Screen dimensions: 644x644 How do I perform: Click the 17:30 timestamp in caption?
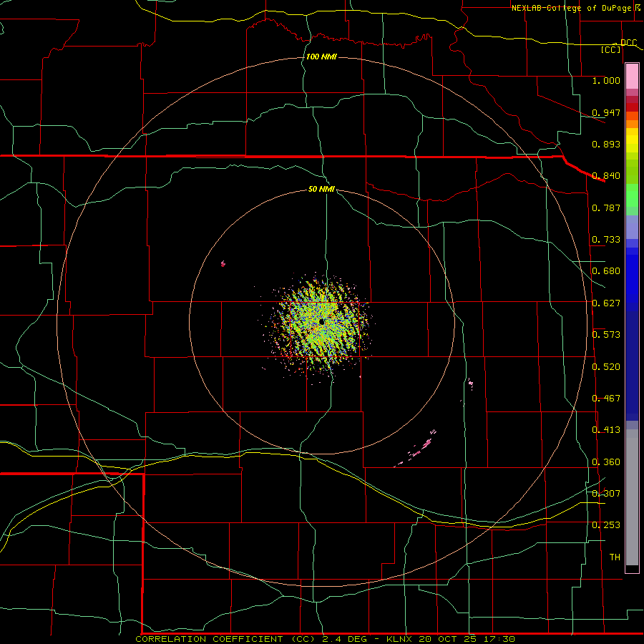[499, 639]
